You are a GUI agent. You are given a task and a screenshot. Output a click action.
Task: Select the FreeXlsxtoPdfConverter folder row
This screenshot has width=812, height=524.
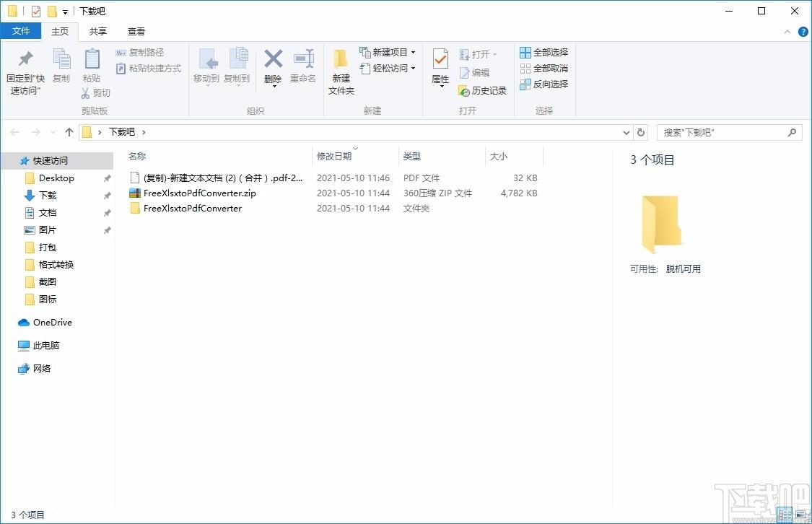334,208
